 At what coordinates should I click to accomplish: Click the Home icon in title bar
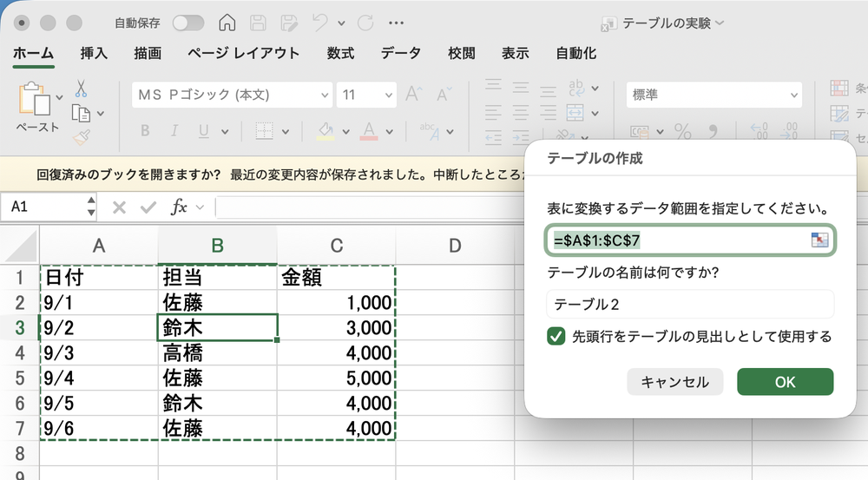227,23
